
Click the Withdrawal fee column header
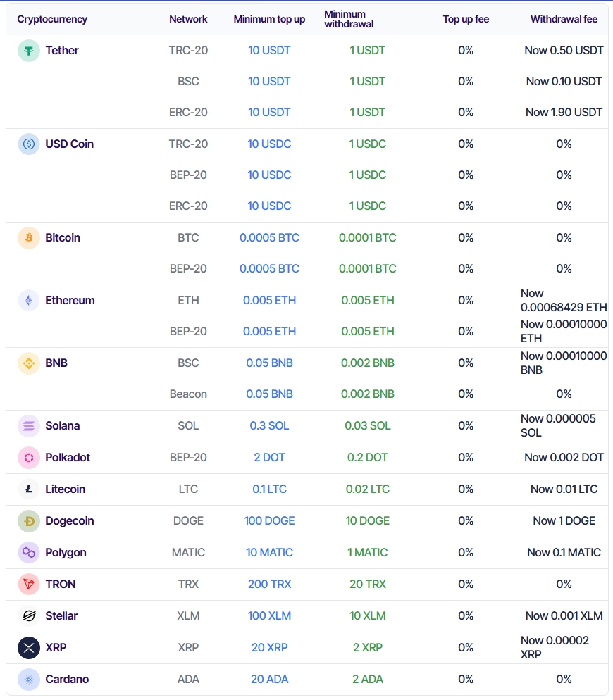point(564,19)
